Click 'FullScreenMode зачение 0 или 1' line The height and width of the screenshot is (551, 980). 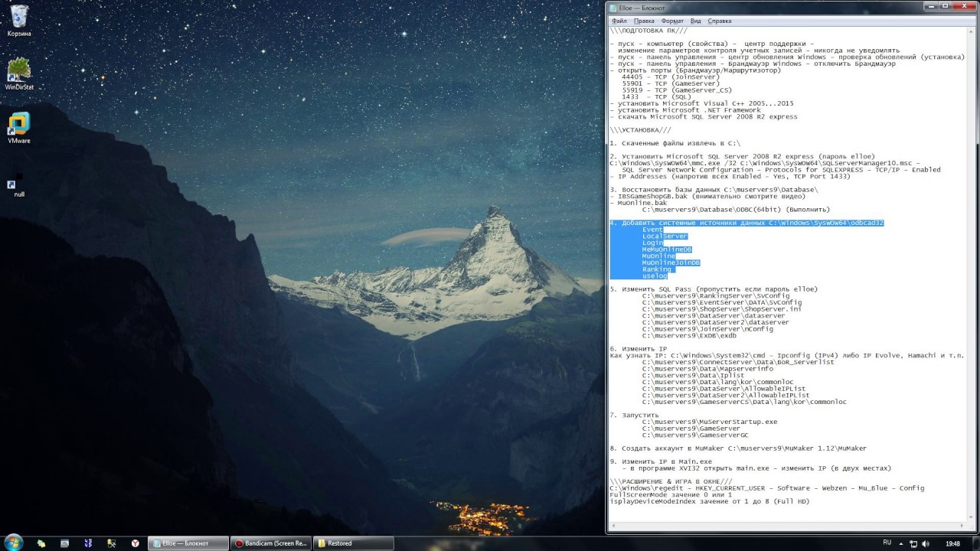(671, 494)
